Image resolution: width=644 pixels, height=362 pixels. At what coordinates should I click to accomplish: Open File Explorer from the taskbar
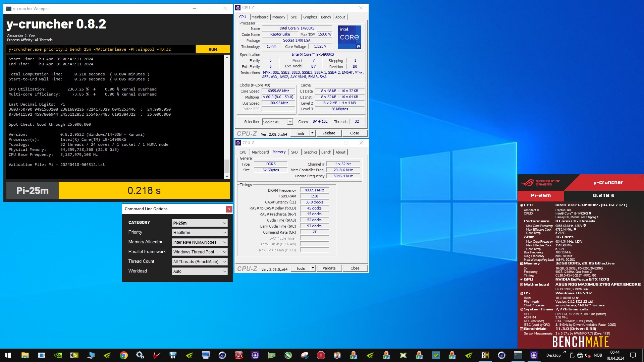(25, 355)
